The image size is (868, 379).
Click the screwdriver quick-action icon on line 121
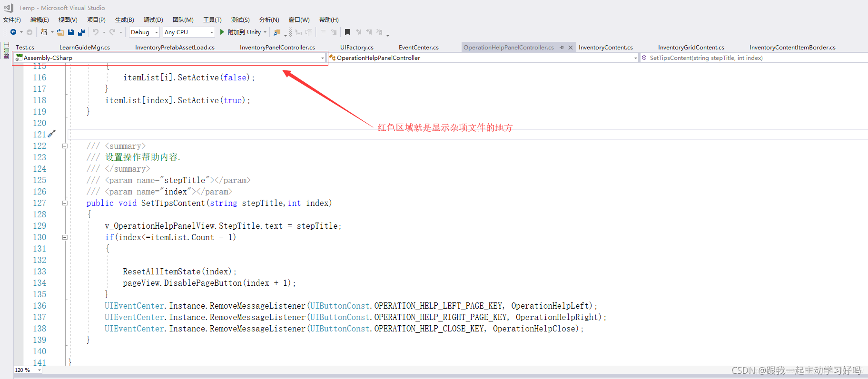52,134
